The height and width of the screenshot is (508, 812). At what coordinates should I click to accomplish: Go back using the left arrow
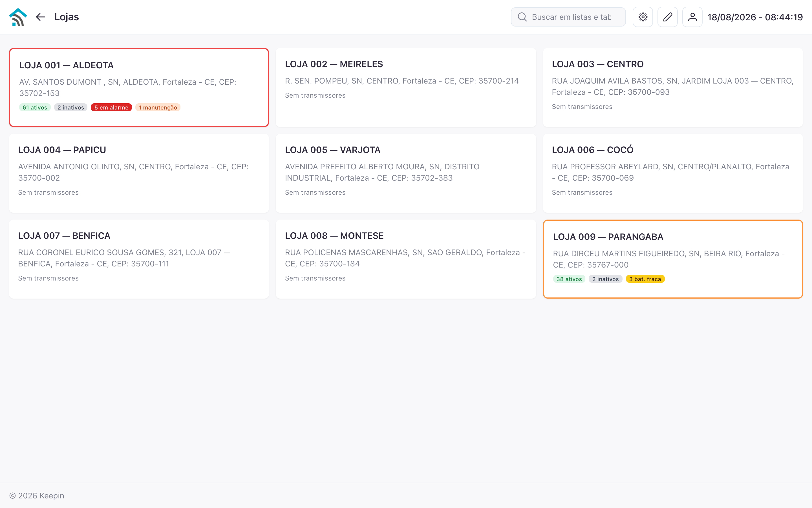click(40, 17)
